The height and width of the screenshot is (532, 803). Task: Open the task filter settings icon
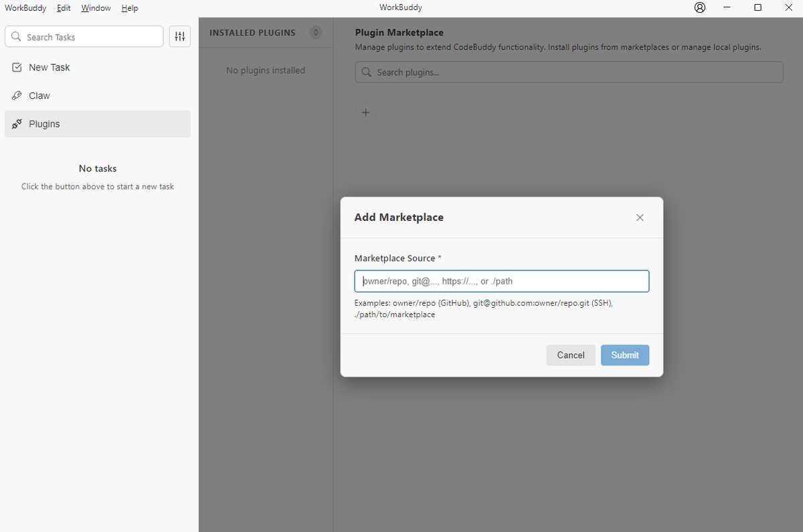click(179, 37)
